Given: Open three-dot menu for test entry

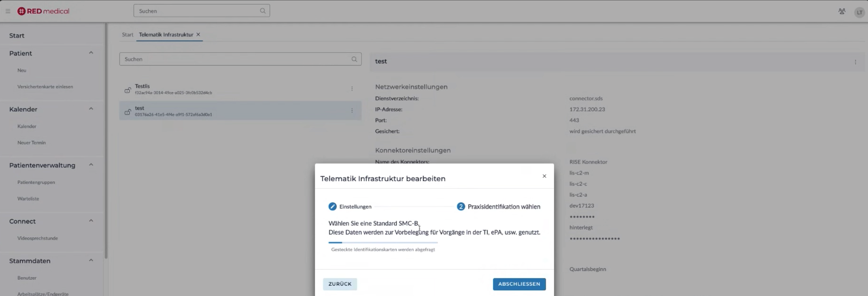Looking at the screenshot, I should (x=352, y=111).
